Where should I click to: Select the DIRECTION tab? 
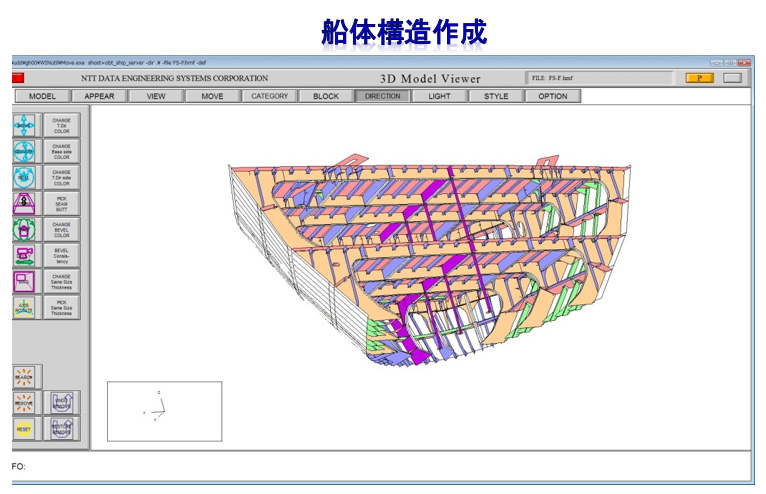click(382, 96)
